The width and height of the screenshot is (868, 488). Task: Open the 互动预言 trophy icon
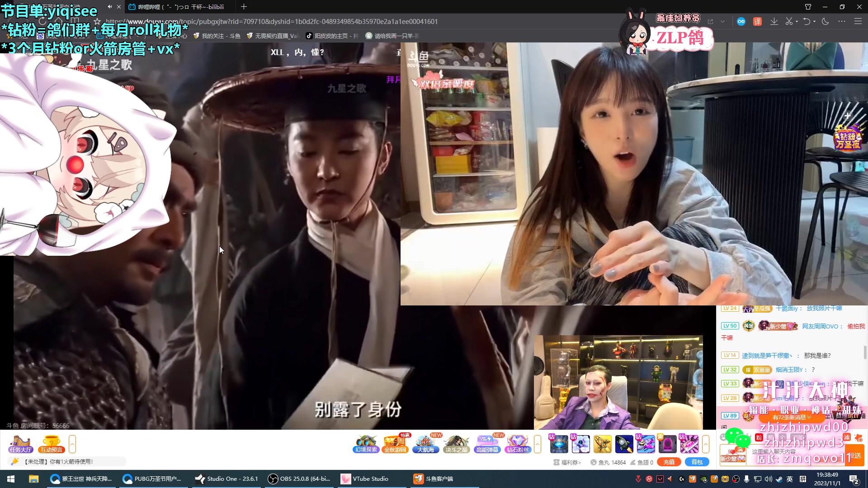coord(52,444)
